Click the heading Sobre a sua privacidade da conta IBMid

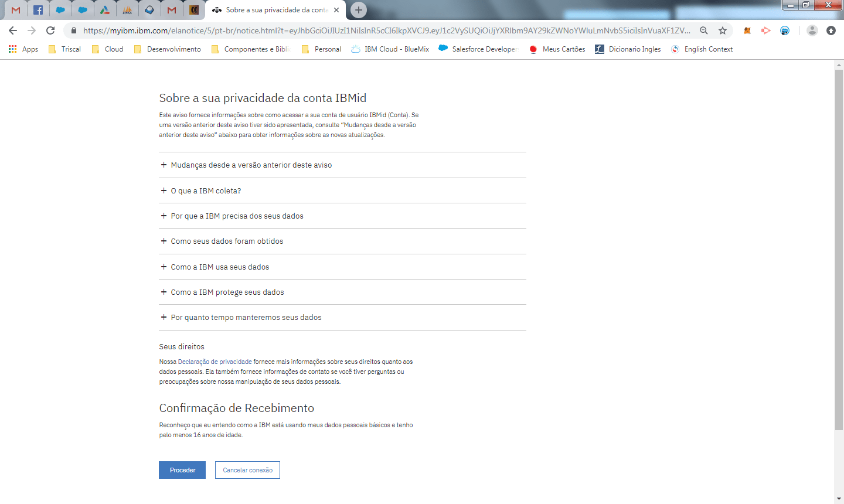[x=263, y=98]
